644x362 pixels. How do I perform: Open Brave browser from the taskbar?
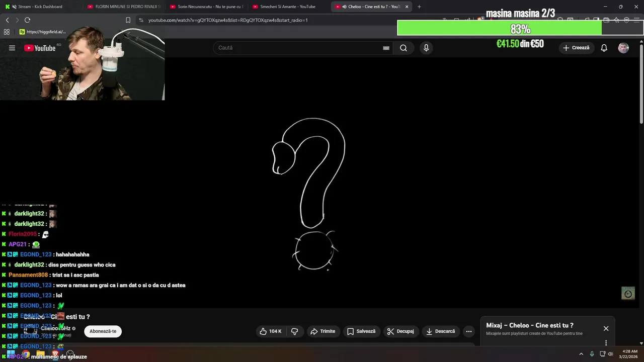point(55,354)
